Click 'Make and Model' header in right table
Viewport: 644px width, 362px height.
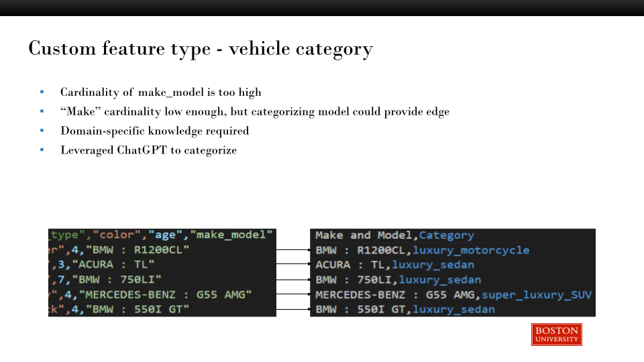pyautogui.click(x=364, y=235)
